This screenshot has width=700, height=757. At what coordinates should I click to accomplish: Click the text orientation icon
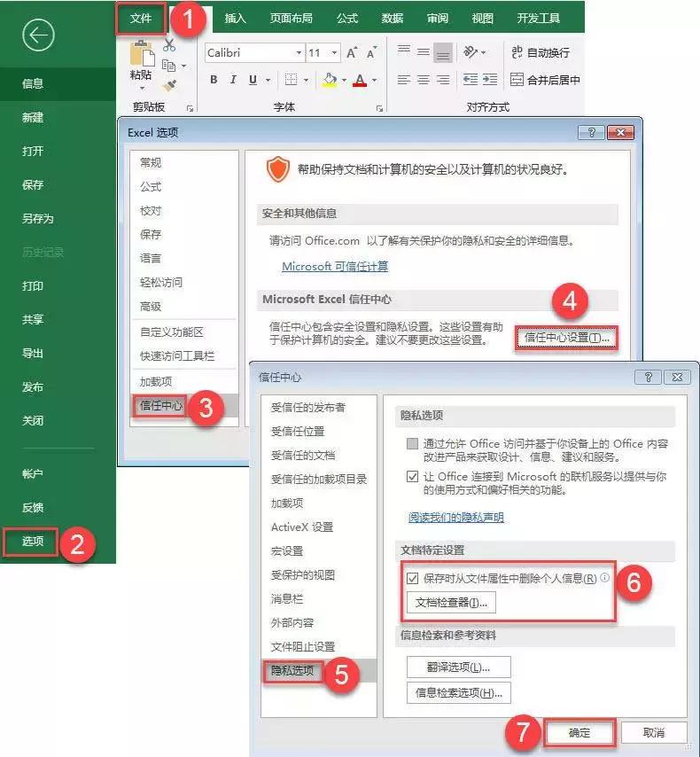471,51
